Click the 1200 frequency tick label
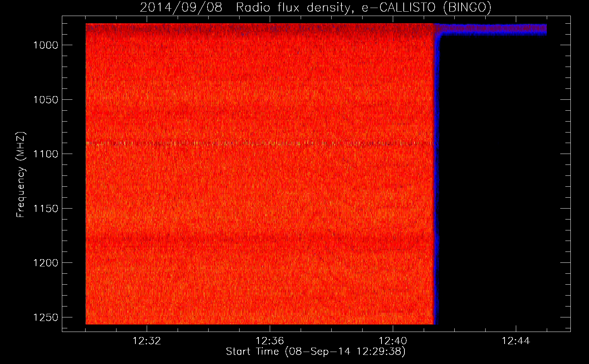This screenshot has height=364, width=589. pos(46,263)
